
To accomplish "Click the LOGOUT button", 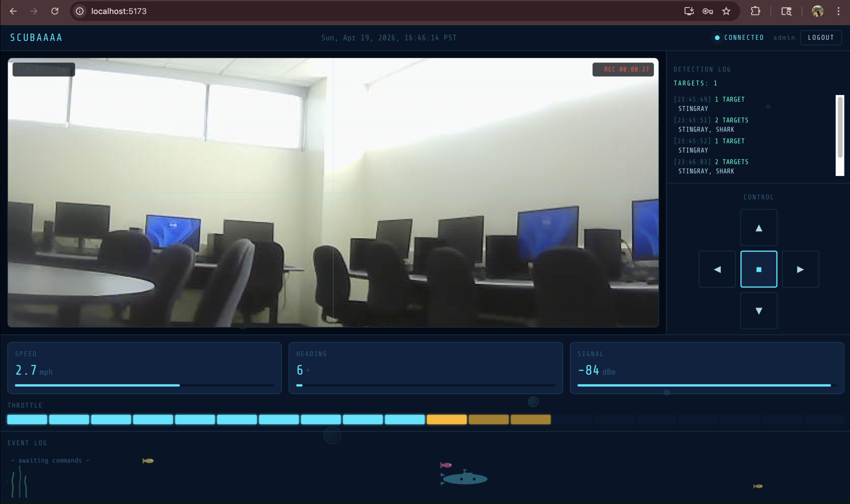I will [820, 38].
